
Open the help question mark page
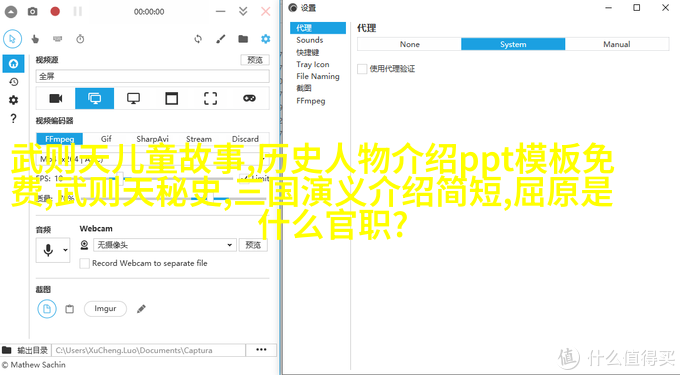click(13, 118)
